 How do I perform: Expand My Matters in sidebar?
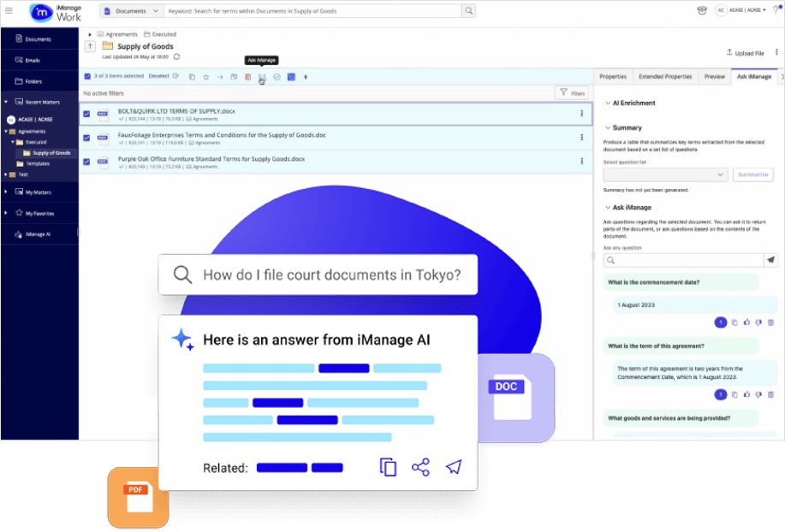pos(6,192)
